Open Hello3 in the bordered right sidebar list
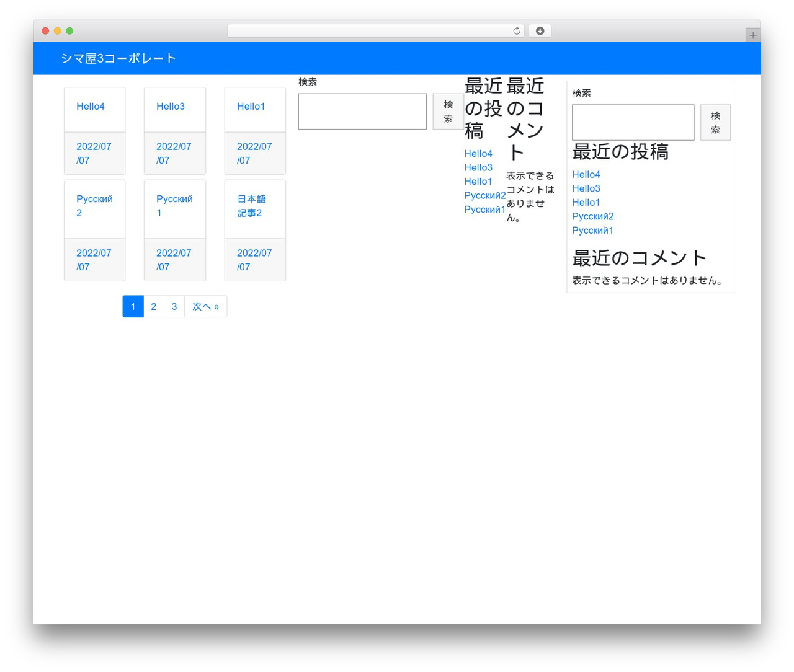Image resolution: width=794 pixels, height=672 pixels. coord(586,188)
